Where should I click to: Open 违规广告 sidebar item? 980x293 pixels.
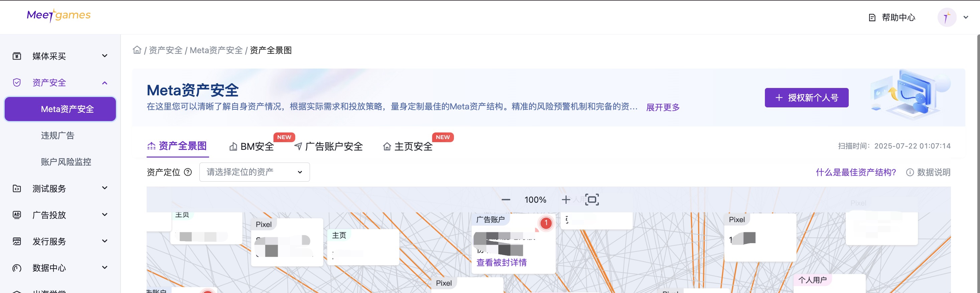point(57,136)
